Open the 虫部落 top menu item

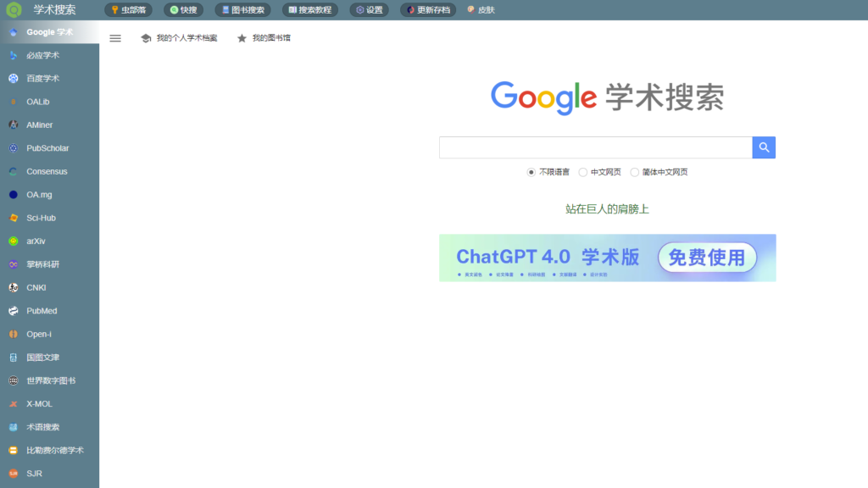point(129,10)
